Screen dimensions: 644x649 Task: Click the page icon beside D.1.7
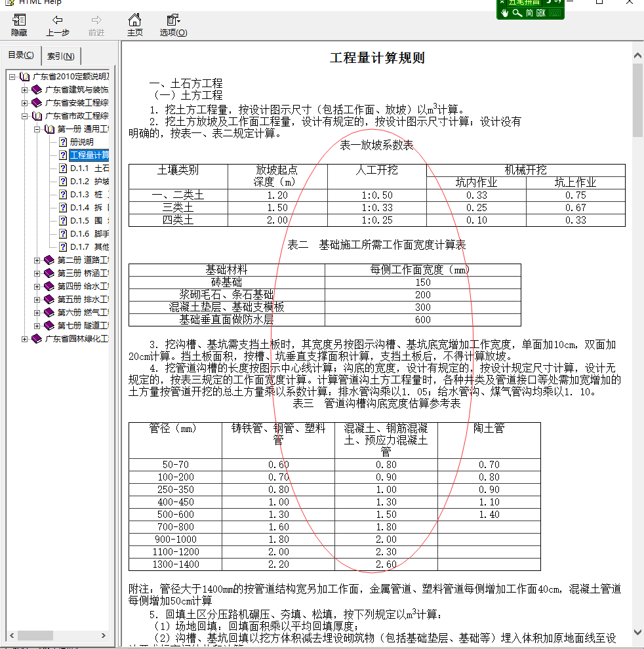63,247
